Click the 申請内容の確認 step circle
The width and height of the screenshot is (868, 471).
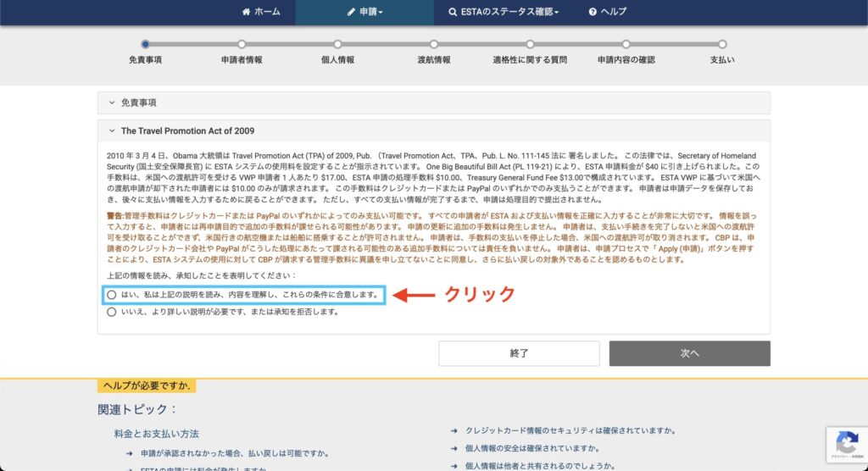626,44
